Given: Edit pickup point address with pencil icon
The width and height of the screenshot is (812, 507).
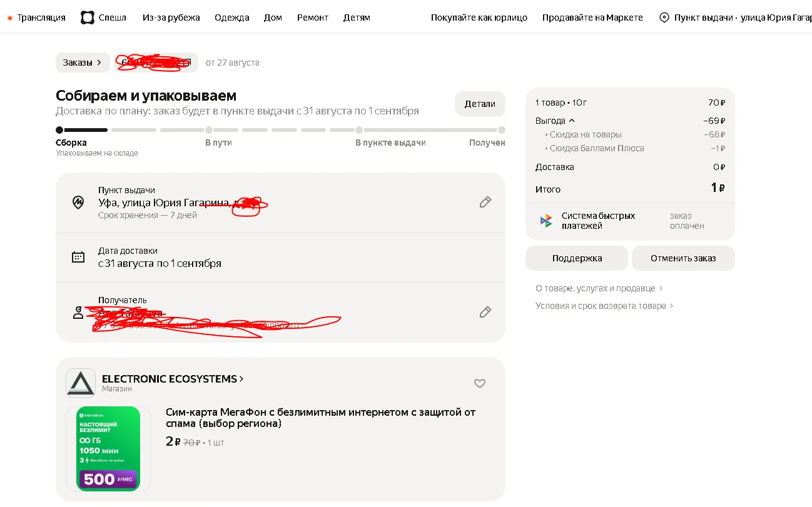Looking at the screenshot, I should tap(485, 202).
